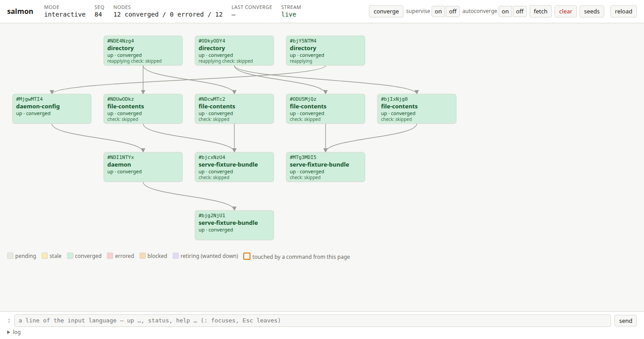Select directory node #NDE4Nzg4
The image size is (644, 339).
(x=143, y=51)
